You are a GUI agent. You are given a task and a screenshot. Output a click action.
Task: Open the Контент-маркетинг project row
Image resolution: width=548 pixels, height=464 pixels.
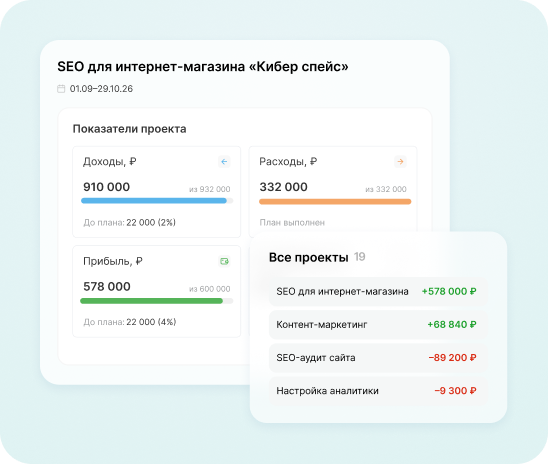pyautogui.click(x=378, y=325)
